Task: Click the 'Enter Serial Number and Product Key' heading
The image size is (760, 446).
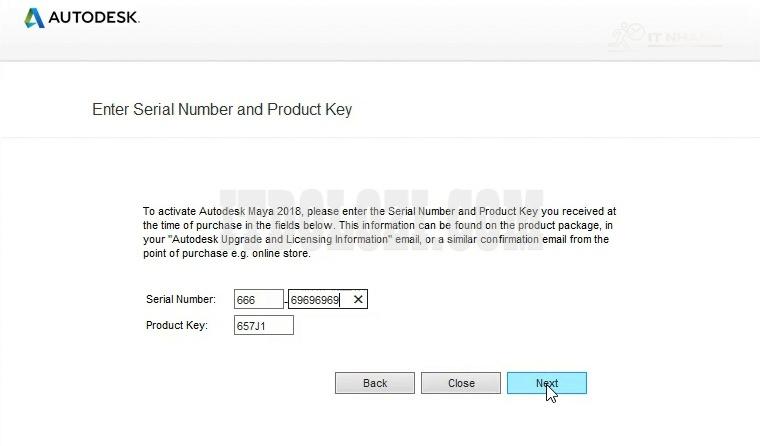Action: [x=222, y=109]
